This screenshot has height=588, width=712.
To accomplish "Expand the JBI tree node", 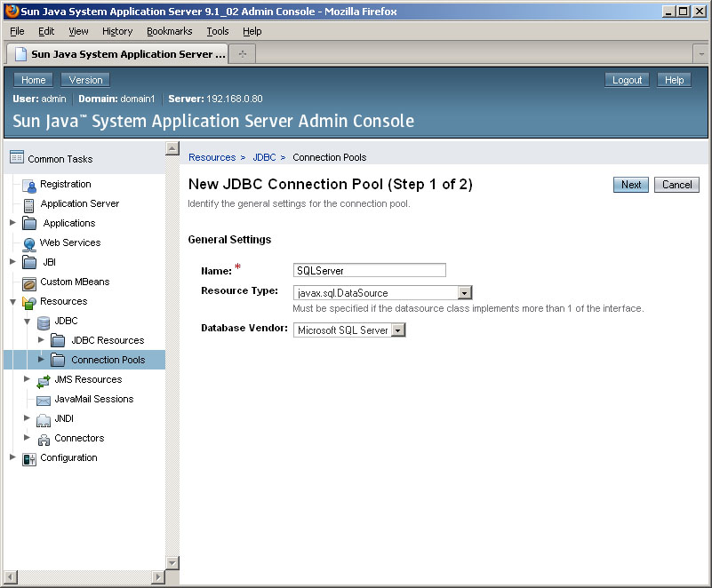I will (x=12, y=261).
